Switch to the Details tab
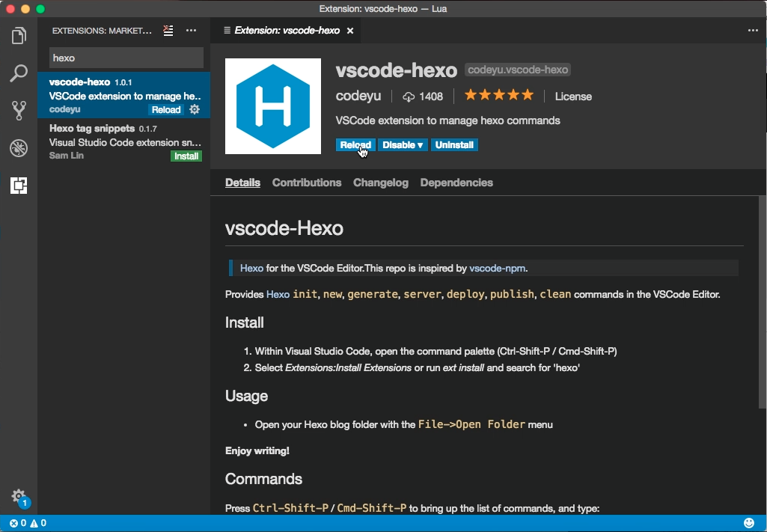This screenshot has height=532, width=767. (242, 183)
